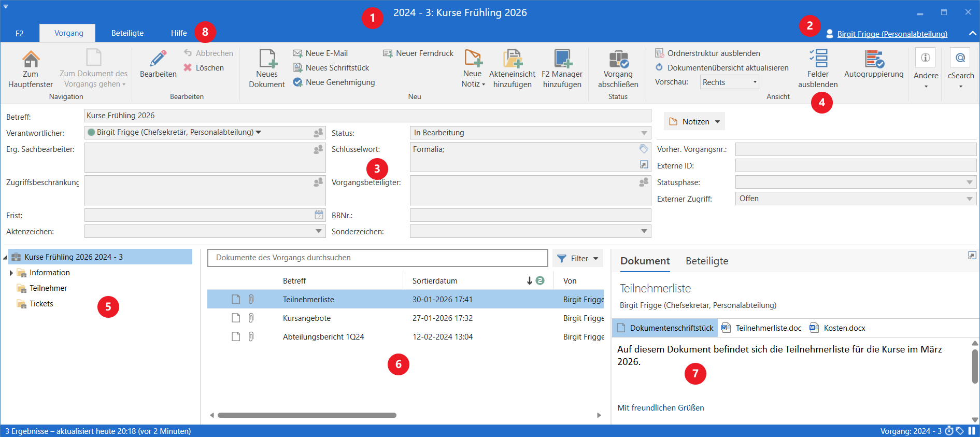Collapse the ribbon with the chevron arrow
Screen dimensions: 980x437
pyautogui.click(x=972, y=33)
